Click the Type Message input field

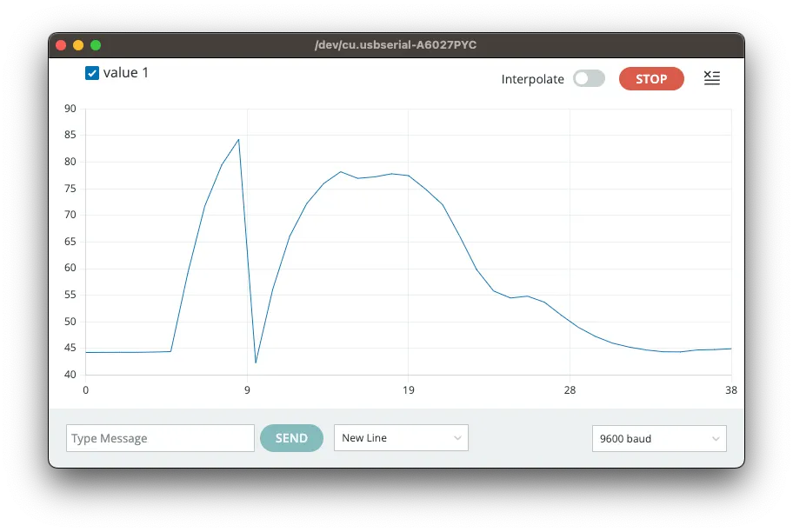pos(160,438)
